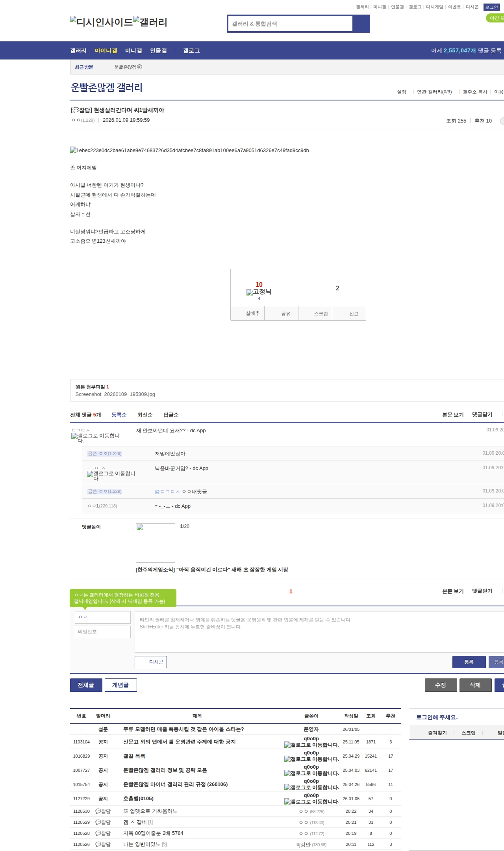Screen dimensions: 504x851
Task: Click the search button next to search box
Action: click(361, 24)
